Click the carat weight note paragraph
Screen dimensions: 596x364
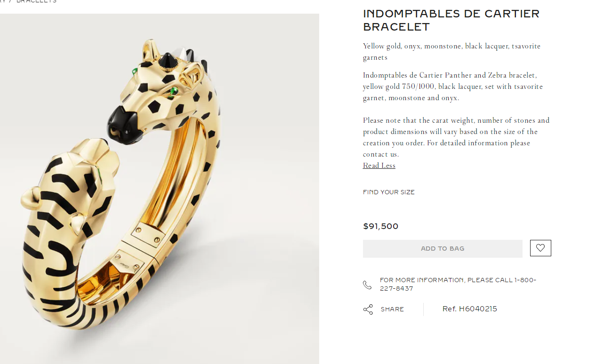456,137
